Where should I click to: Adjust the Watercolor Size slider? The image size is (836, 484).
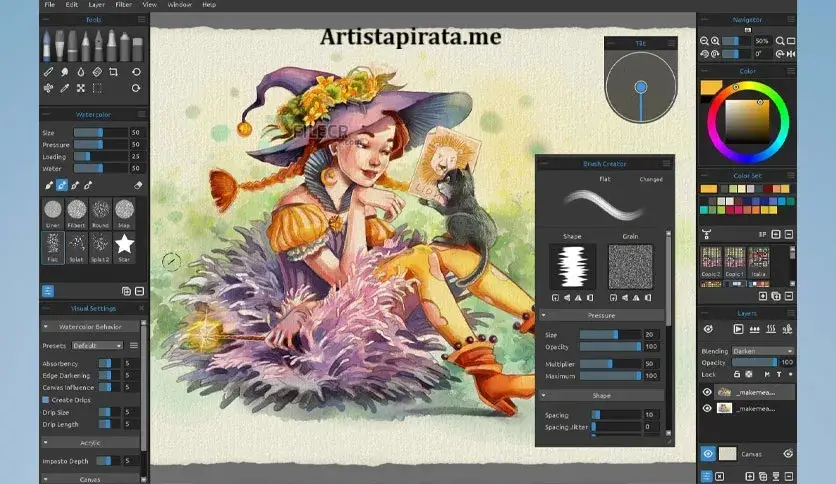coord(101,133)
